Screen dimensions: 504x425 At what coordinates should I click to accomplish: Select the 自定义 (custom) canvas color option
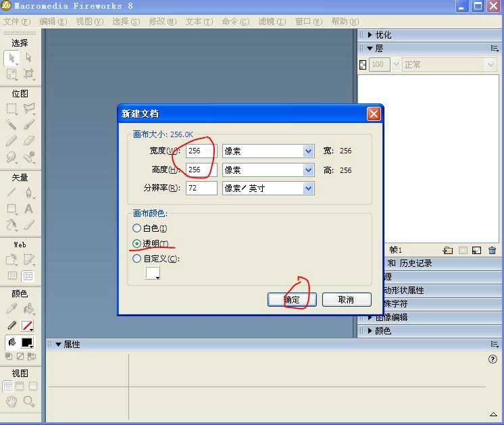point(137,258)
